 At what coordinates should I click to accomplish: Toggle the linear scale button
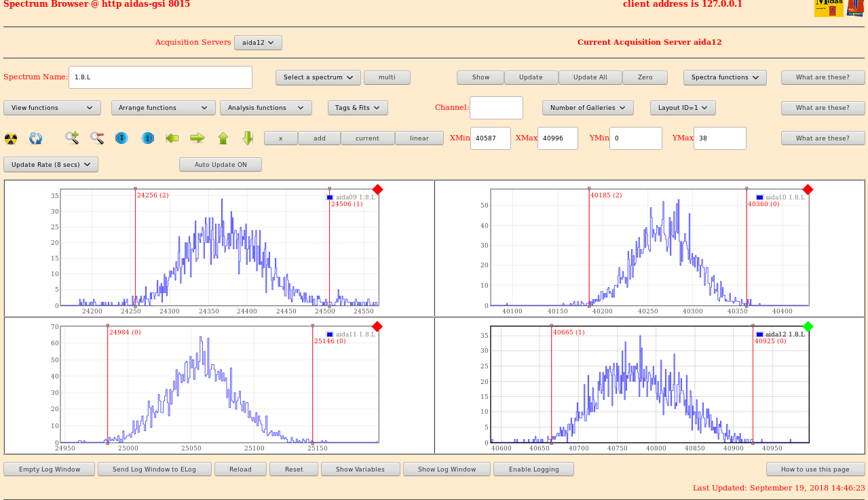pos(419,138)
